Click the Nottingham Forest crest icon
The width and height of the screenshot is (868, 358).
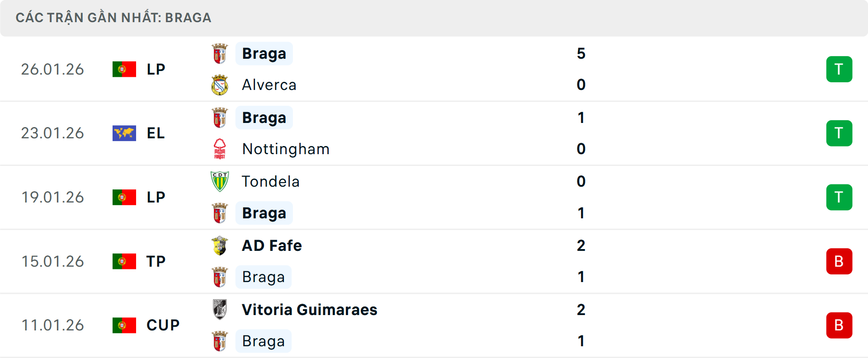pos(220,149)
